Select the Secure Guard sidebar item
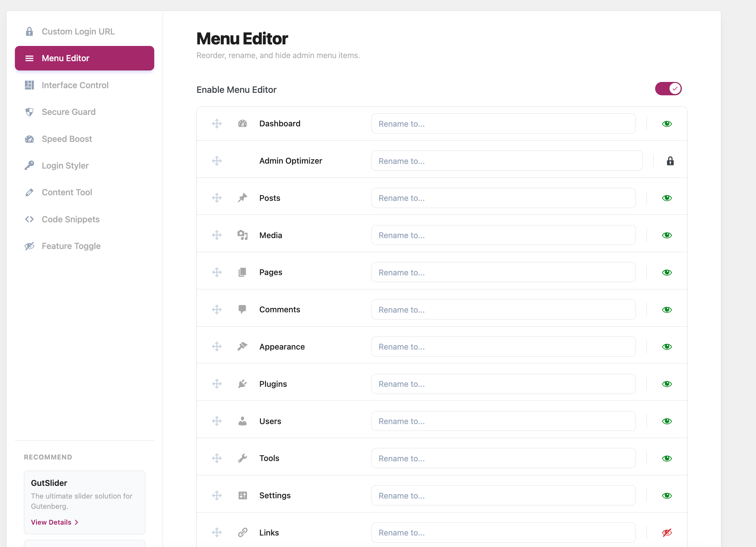This screenshot has width=756, height=547. coord(68,112)
